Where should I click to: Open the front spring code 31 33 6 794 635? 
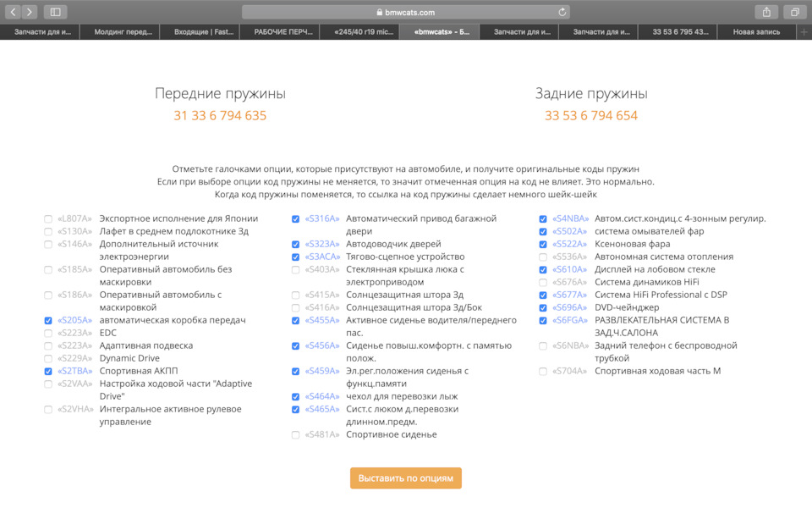(x=219, y=115)
